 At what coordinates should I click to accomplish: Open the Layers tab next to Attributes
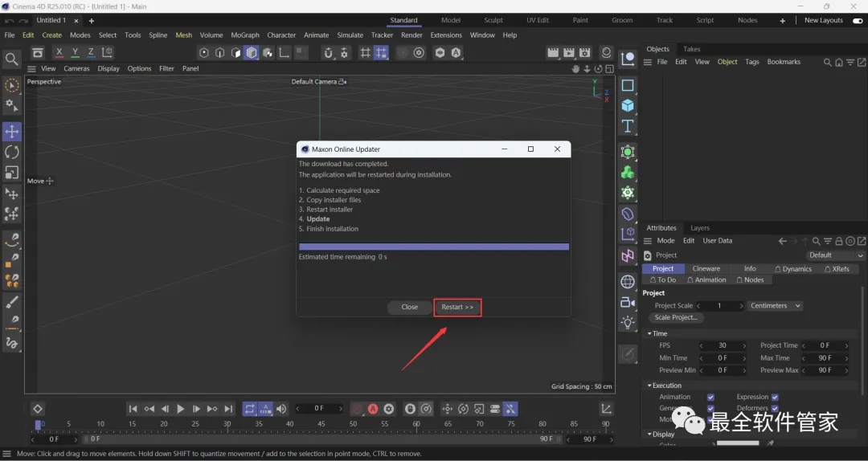tap(700, 228)
